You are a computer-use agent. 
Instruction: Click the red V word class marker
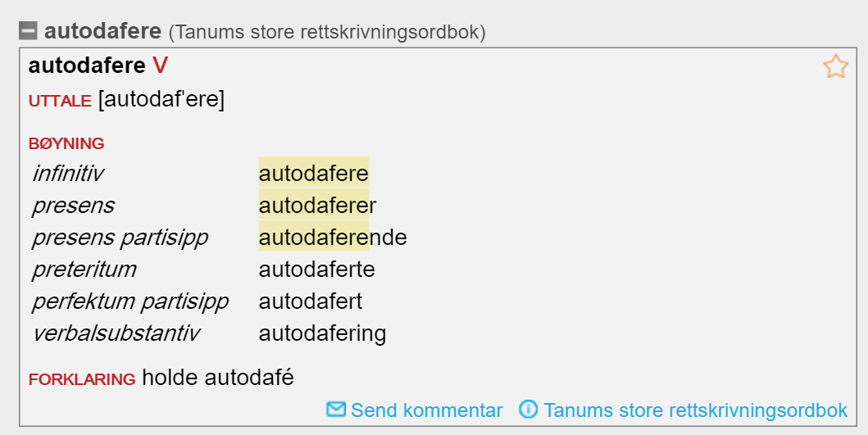click(160, 66)
